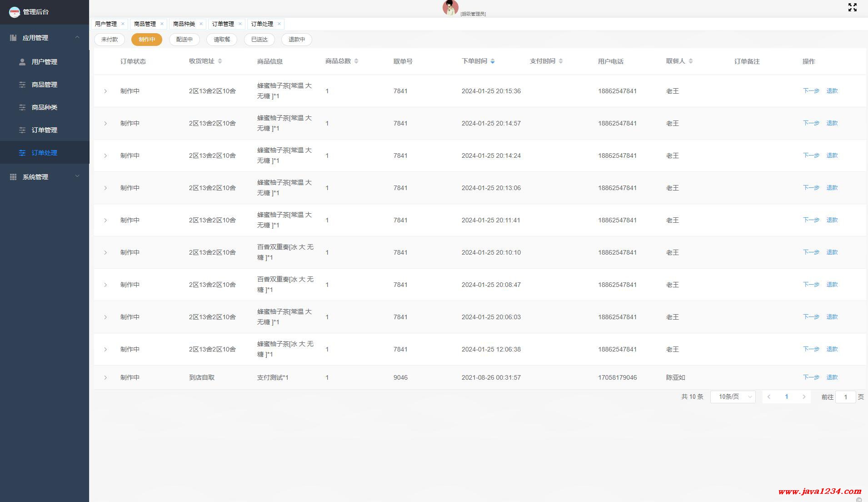The height and width of the screenshot is (502, 868).
Task: Click 下一步 for order at 20:10:10
Action: pos(811,252)
